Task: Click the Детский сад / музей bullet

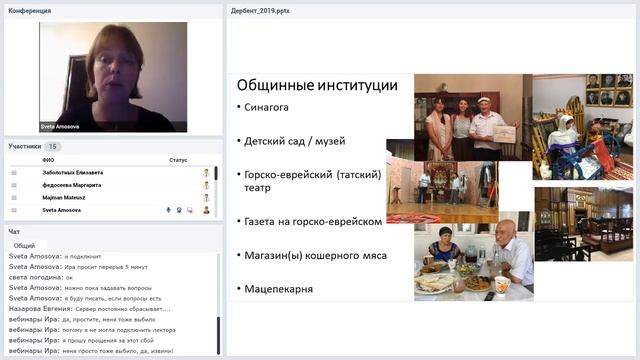Action: point(295,141)
